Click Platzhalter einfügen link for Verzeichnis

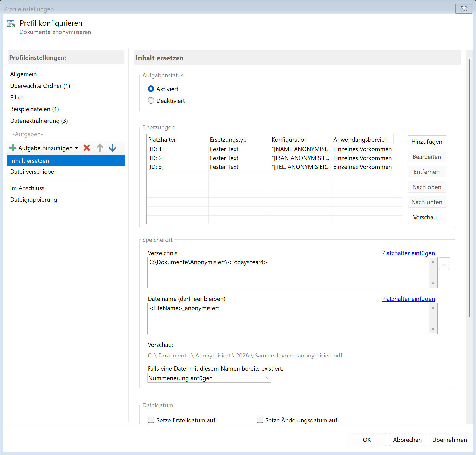(408, 253)
